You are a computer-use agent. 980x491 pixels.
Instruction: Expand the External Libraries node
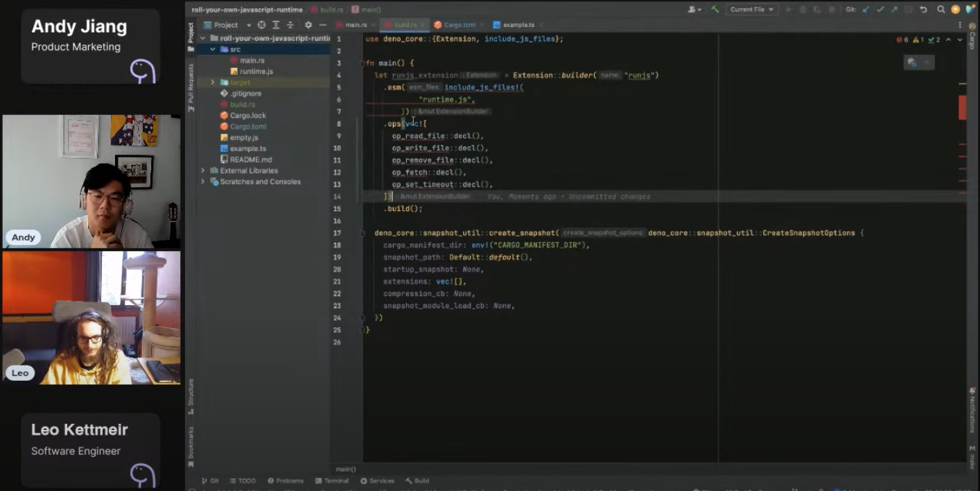coord(202,170)
